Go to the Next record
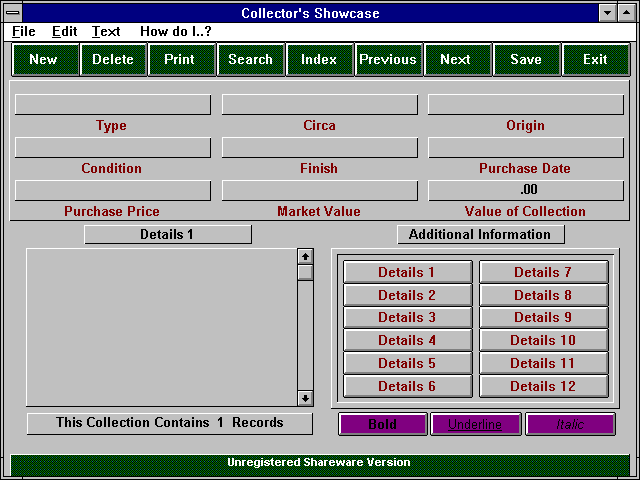 pyautogui.click(x=456, y=59)
